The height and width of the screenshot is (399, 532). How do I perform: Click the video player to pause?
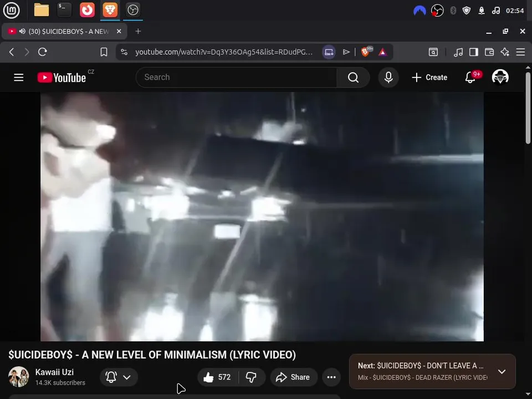click(x=262, y=217)
